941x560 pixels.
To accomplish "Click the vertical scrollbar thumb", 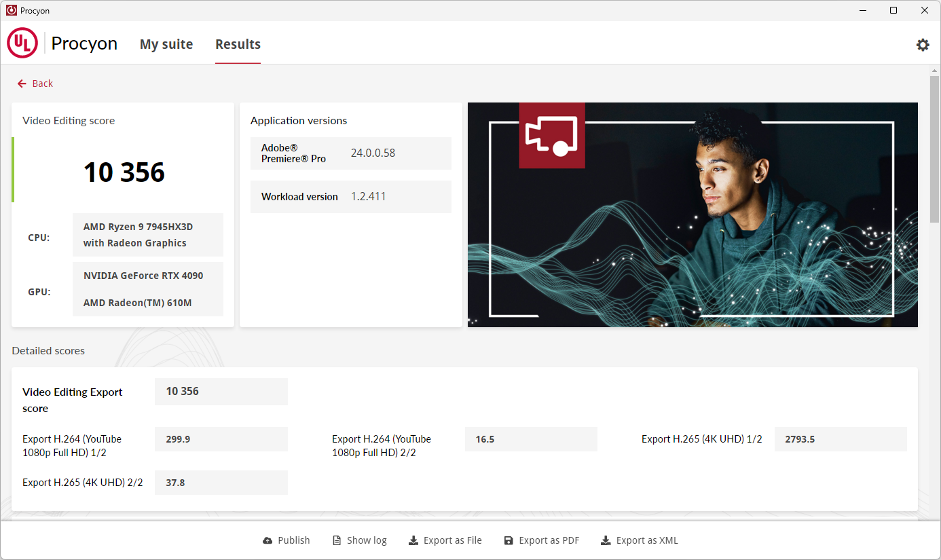I will tap(934, 149).
